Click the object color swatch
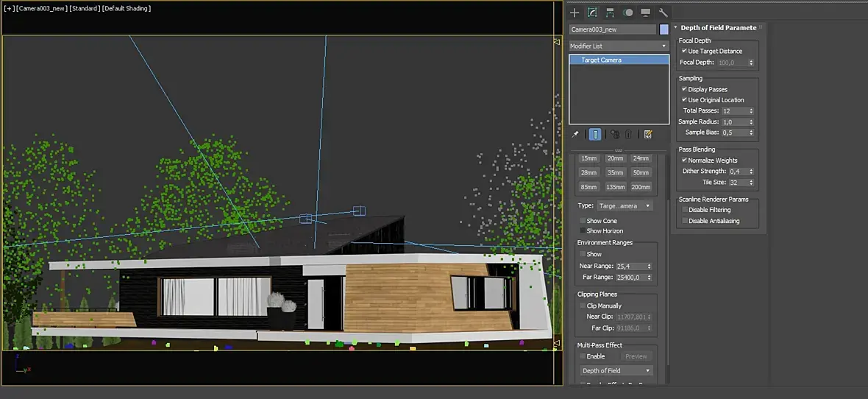 coord(664,29)
